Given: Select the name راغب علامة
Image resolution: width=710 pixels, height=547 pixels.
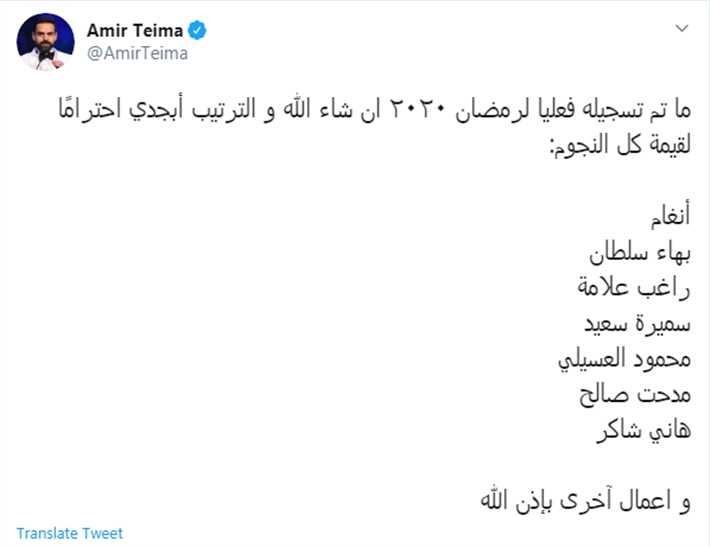Looking at the screenshot, I should 634,288.
